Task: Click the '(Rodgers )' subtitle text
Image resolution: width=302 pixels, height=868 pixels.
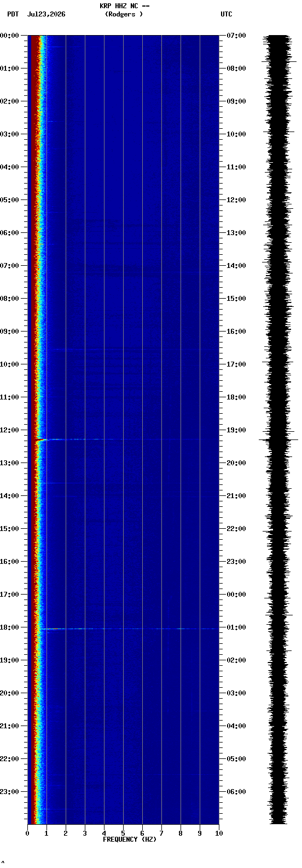Action: pos(124,14)
